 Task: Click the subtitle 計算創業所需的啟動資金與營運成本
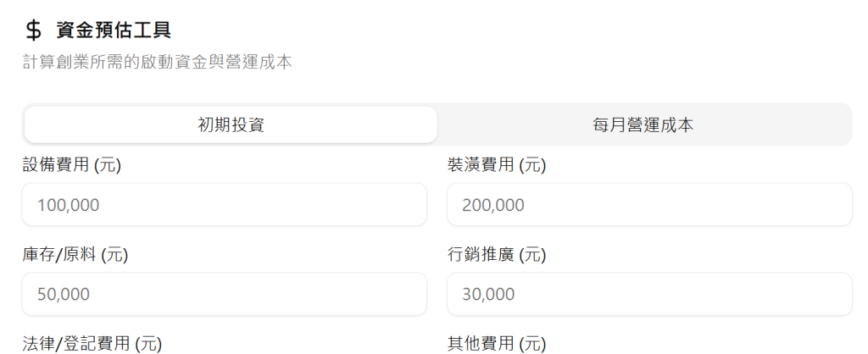[158, 62]
